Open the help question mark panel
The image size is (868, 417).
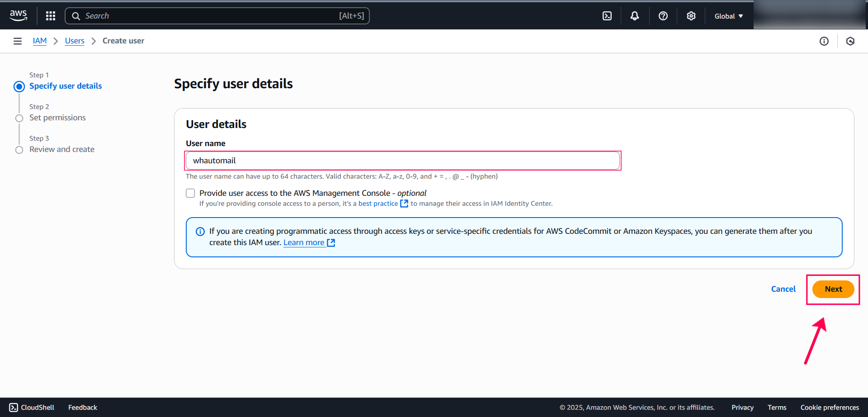point(663,15)
